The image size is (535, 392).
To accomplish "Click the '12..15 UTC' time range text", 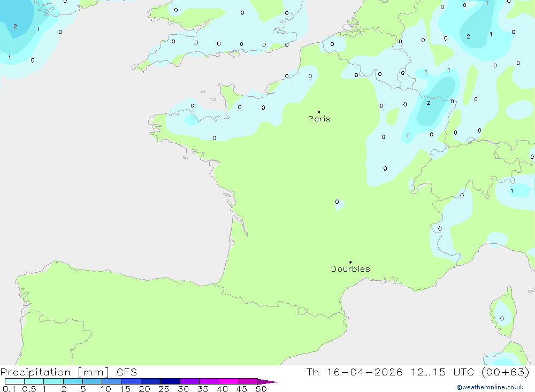I will pyautogui.click(x=442, y=372).
